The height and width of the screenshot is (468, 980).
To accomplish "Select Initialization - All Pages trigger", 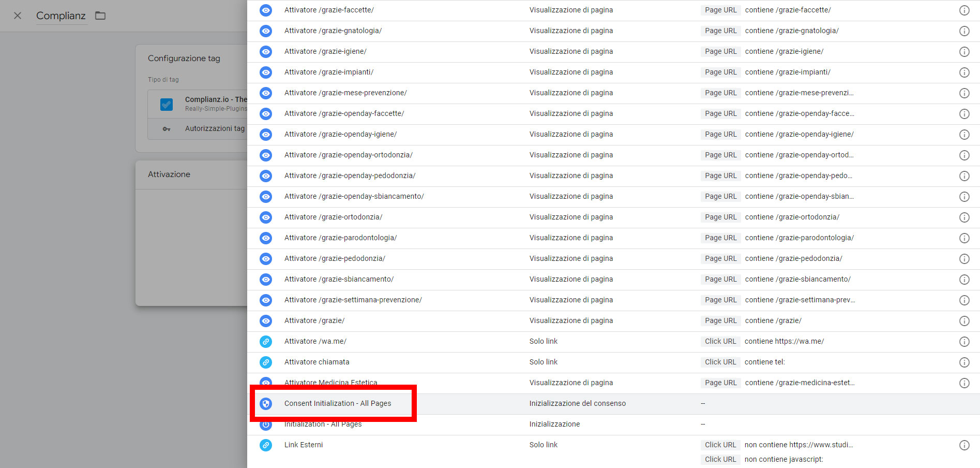I will click(323, 425).
